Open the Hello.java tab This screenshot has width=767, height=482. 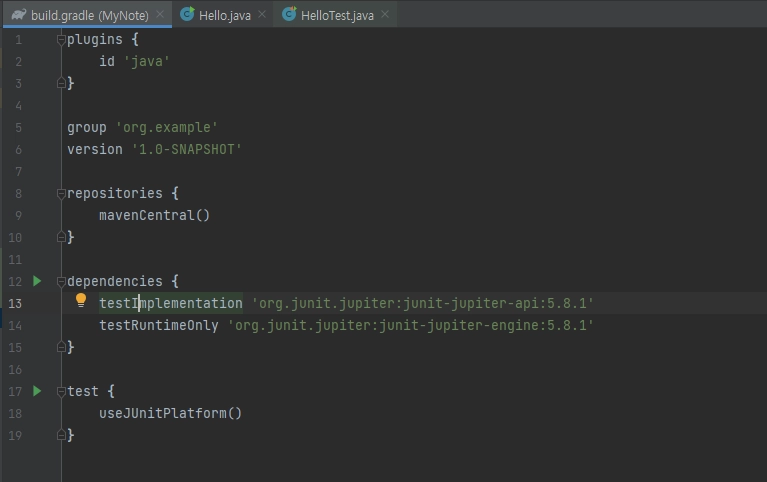(224, 15)
